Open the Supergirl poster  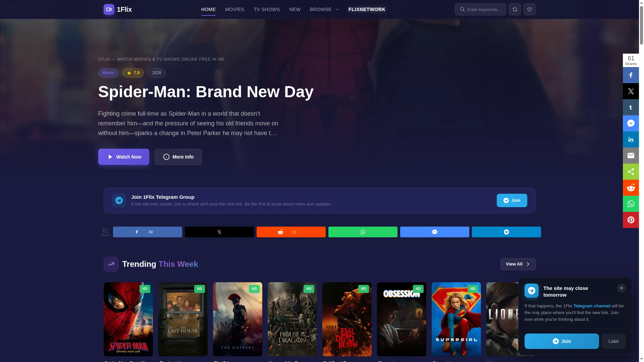[456, 319]
